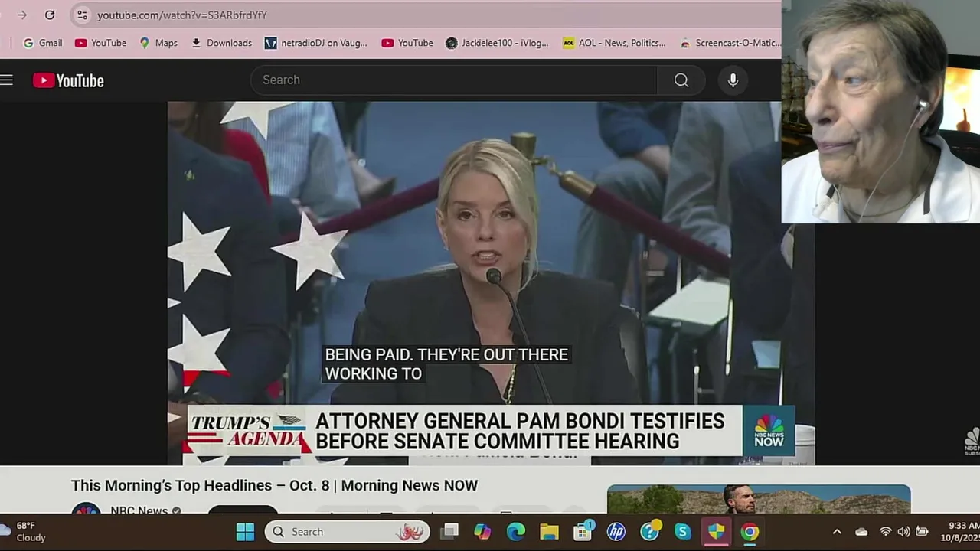Focus the YouTube search box

coord(453,80)
